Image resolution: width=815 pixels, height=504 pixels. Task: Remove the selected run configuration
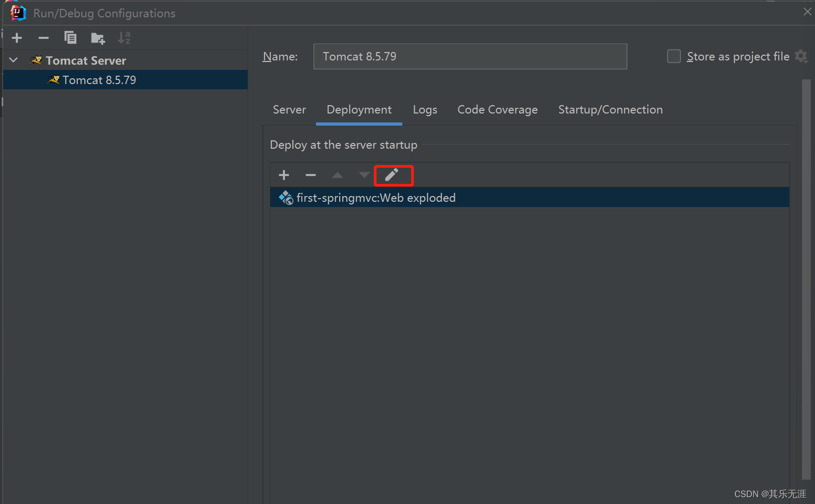pyautogui.click(x=44, y=37)
